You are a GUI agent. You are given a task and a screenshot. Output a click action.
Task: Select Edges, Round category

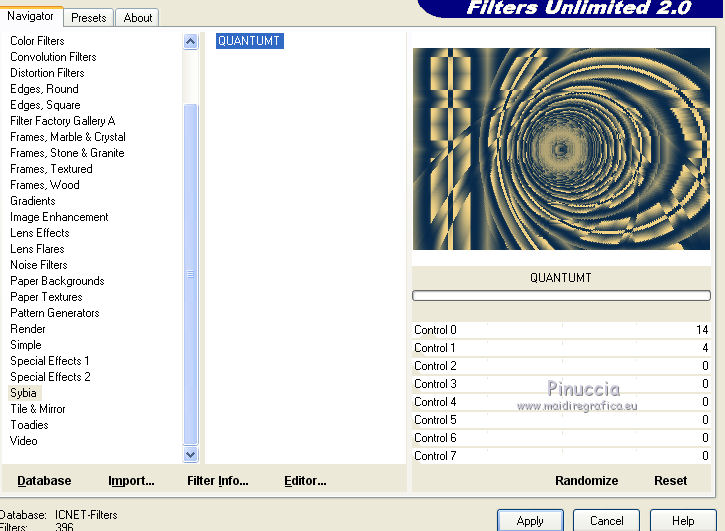coord(44,89)
